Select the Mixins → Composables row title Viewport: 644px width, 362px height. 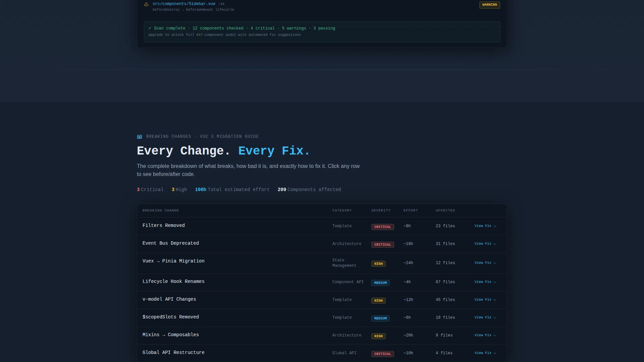(171, 335)
